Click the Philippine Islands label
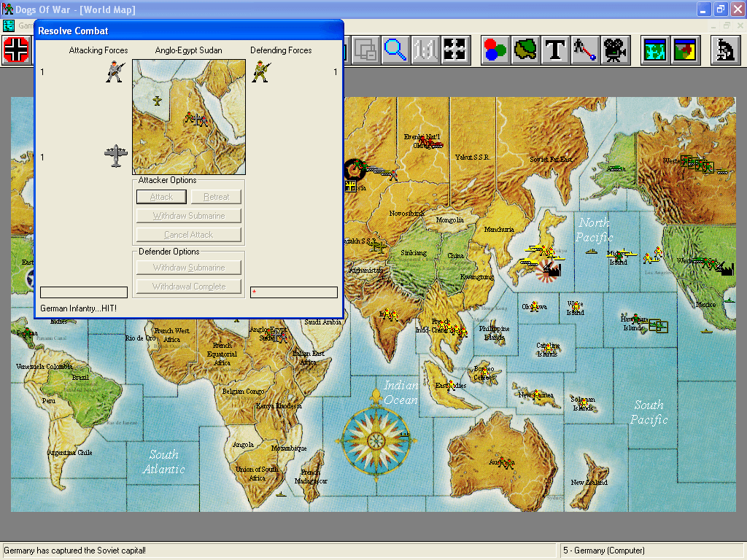The width and height of the screenshot is (747, 560). coord(495,332)
